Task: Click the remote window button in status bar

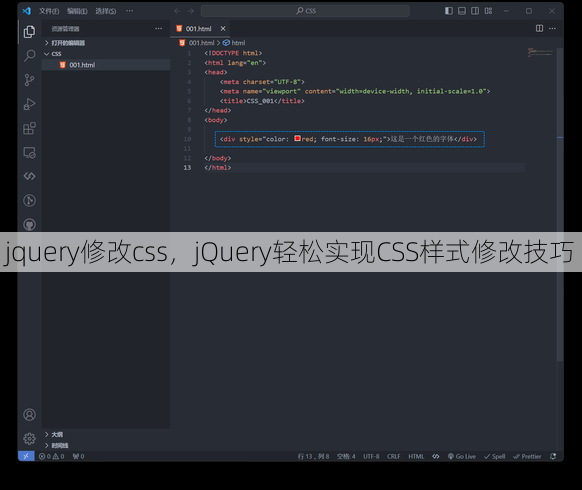Action: 26,456
